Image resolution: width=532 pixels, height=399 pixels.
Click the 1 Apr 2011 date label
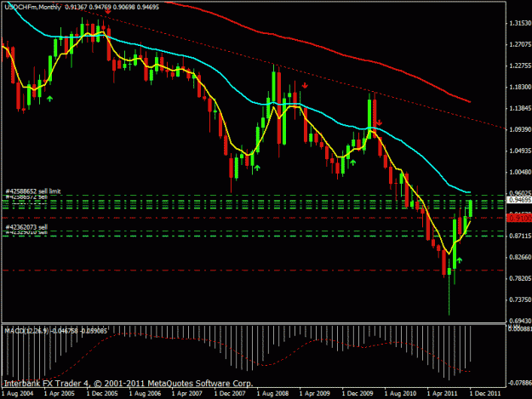pos(442,394)
